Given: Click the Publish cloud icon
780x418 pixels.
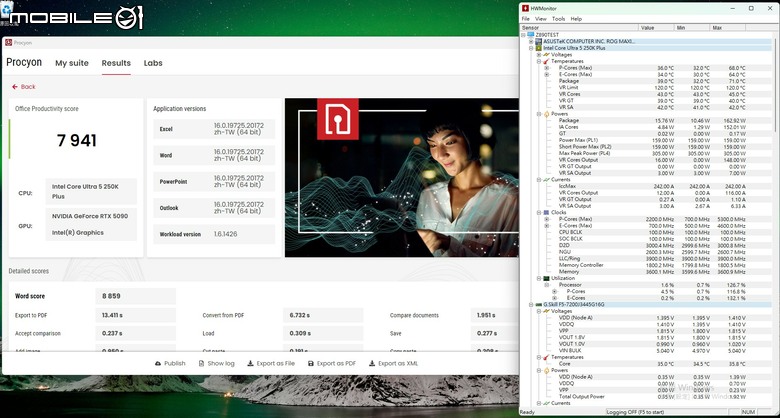Looking at the screenshot, I should (x=158, y=363).
